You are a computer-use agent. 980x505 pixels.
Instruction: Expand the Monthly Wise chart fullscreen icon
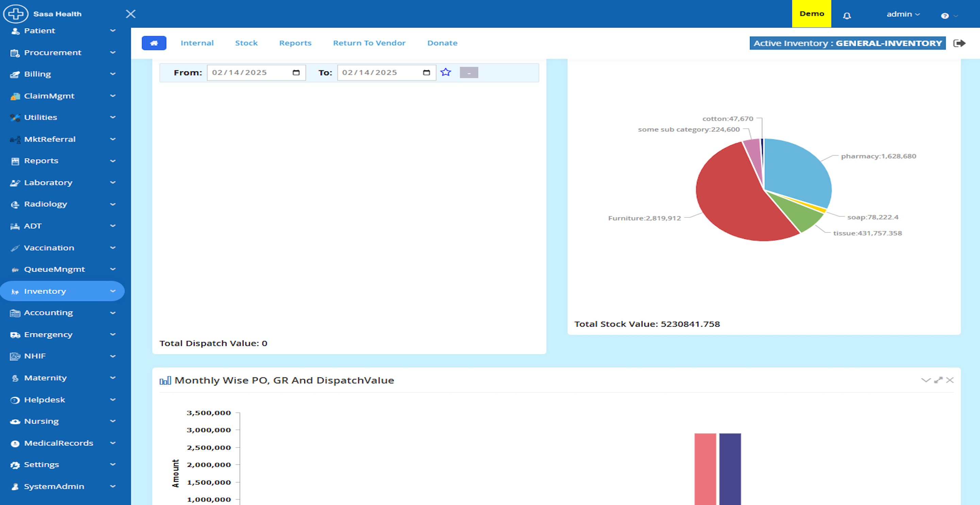(938, 380)
